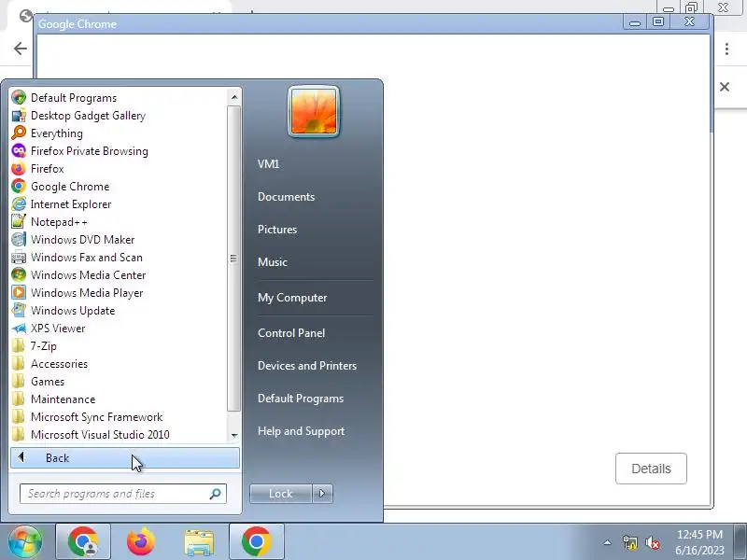Open Devices and Printers

[x=307, y=366]
